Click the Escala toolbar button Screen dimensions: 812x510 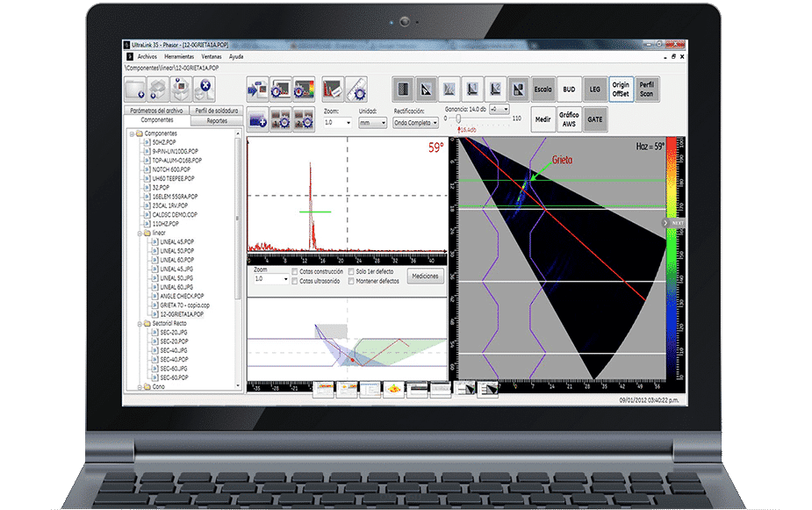click(543, 90)
